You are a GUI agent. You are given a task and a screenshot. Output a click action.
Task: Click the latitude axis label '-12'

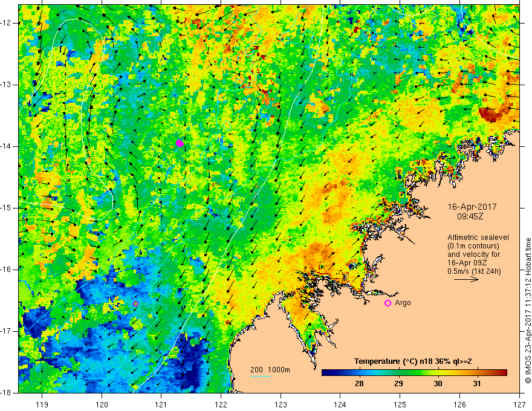pyautogui.click(x=6, y=23)
